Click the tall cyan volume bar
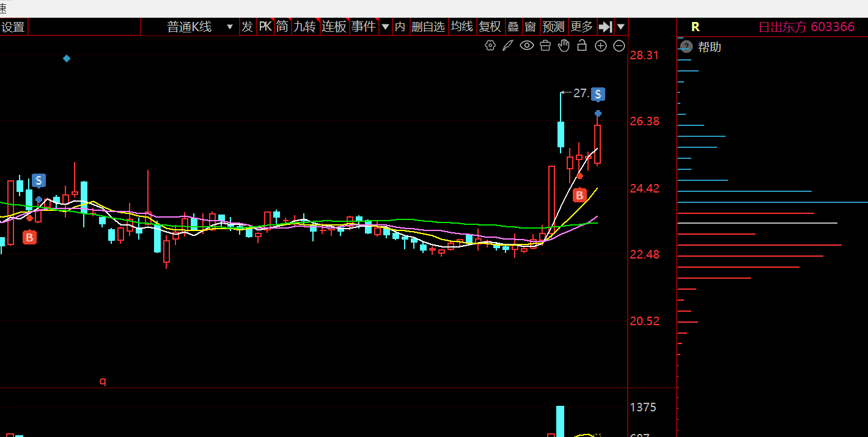The width and height of the screenshot is (868, 437). [x=560, y=421]
